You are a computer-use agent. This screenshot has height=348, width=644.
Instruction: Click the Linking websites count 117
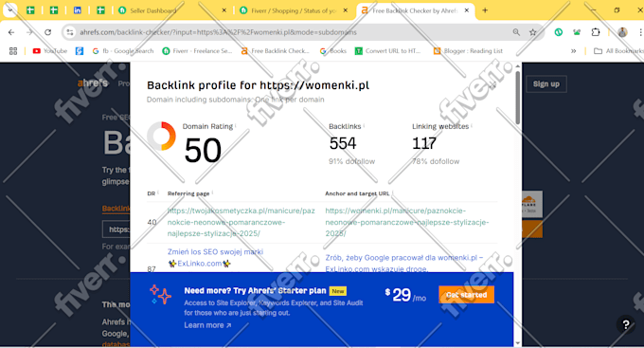424,143
